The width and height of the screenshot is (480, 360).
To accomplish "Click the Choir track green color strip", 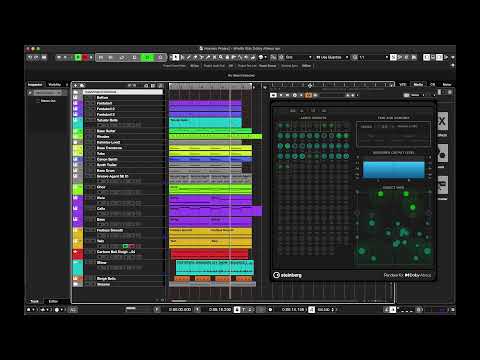I will pyautogui.click(x=78, y=189).
